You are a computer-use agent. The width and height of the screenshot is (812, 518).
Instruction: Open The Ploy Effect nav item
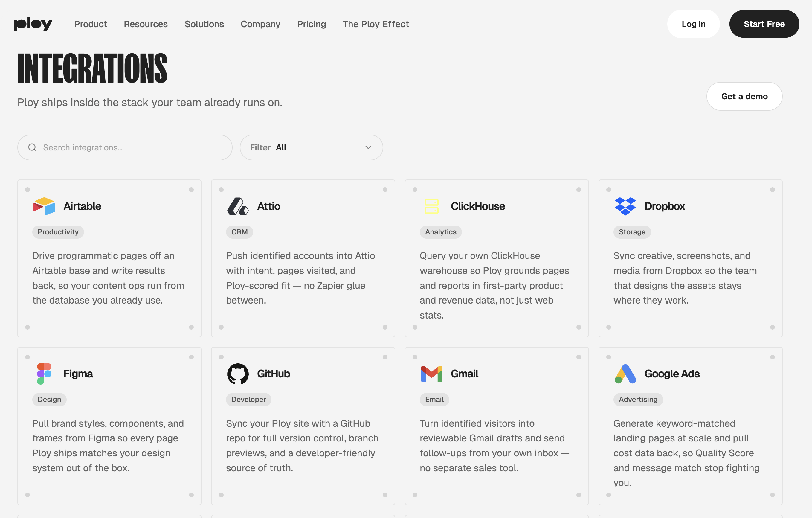pyautogui.click(x=376, y=24)
